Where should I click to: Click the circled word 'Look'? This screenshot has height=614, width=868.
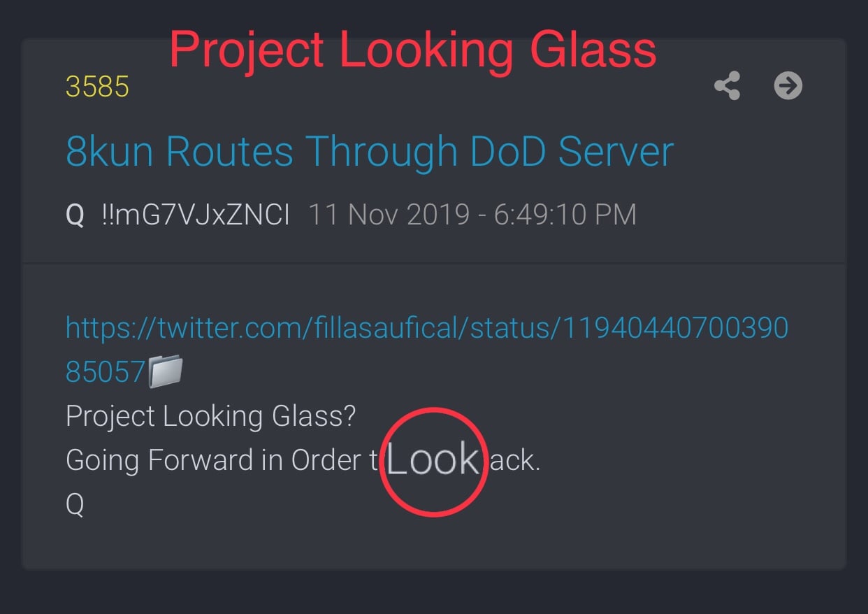pos(433,460)
